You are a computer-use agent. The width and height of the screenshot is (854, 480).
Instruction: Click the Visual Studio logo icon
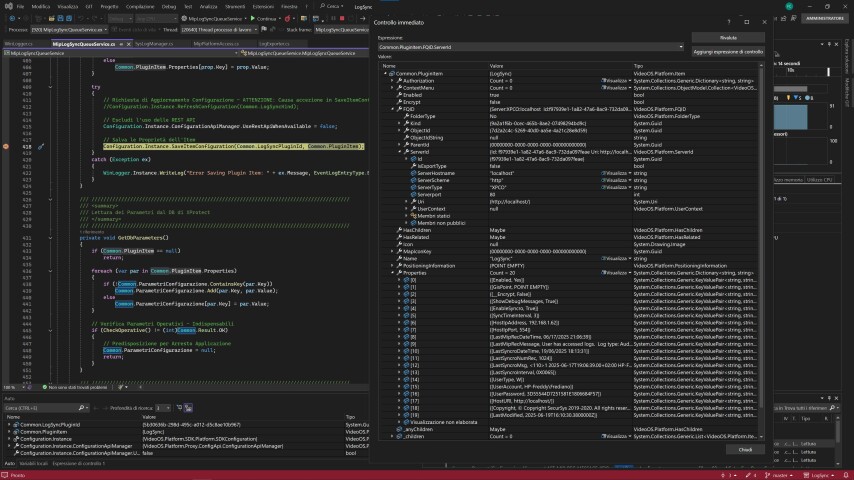(x=8, y=6)
